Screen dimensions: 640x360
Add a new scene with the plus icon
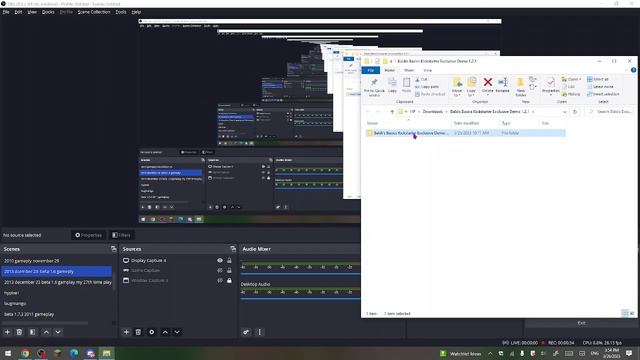7,332
